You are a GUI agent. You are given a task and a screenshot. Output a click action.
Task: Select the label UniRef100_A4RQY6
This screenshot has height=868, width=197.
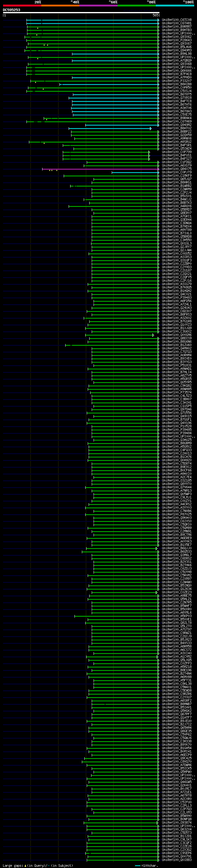point(177,206)
